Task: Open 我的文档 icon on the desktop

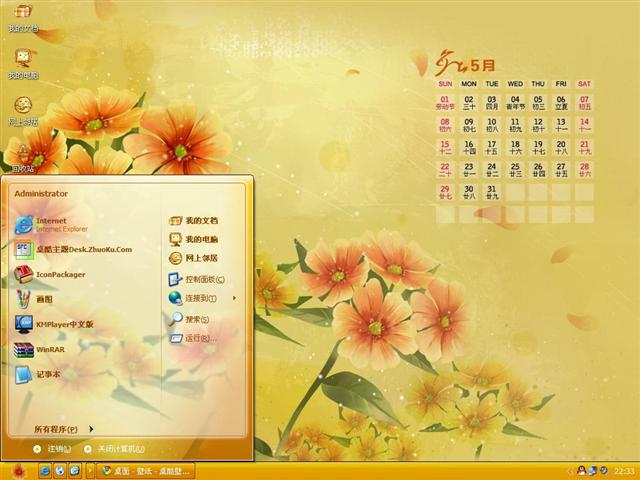Action: 23,18
